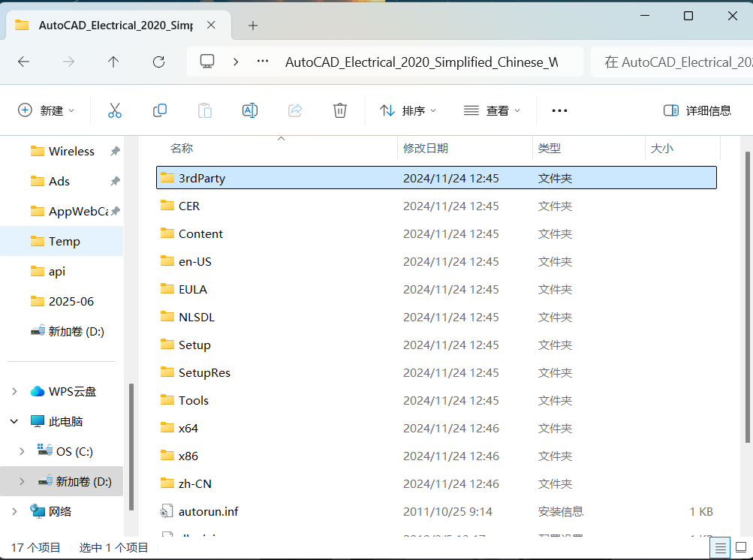Viewport: 753px width, 560px height.
Task: Select the api folder in sidebar
Action: pyautogui.click(x=62, y=271)
